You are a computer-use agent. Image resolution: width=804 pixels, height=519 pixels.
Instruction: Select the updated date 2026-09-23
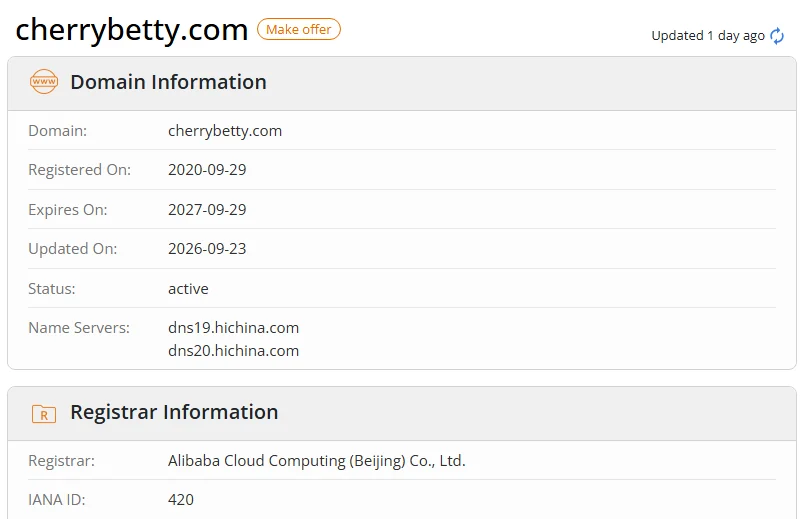tap(207, 249)
